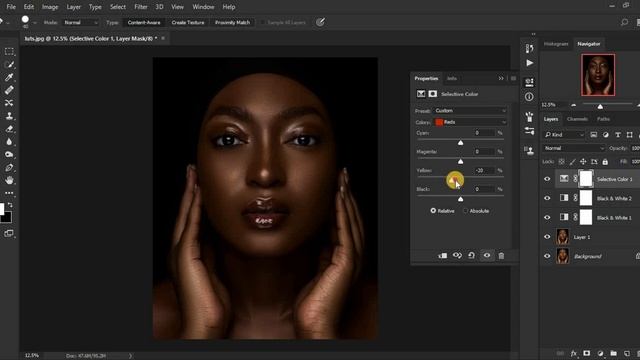Hide the Black & White 2 layer
This screenshot has width=640, height=360.
click(x=547, y=198)
